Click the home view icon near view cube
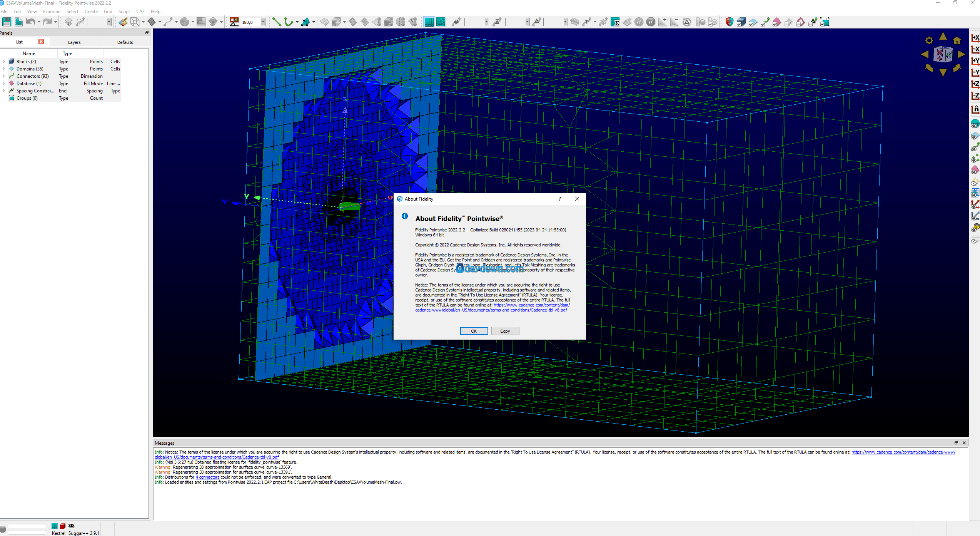 (x=957, y=40)
